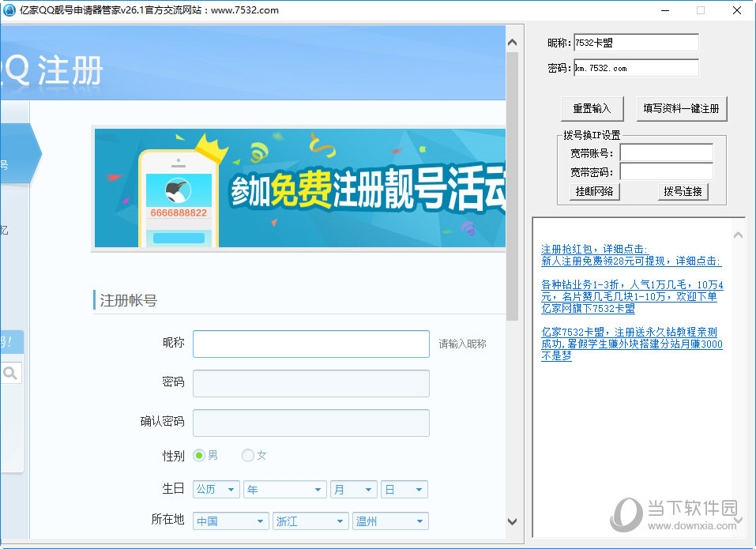756x549 pixels.
Task: Click the 请输入昵称 hint text
Action: coord(462,344)
